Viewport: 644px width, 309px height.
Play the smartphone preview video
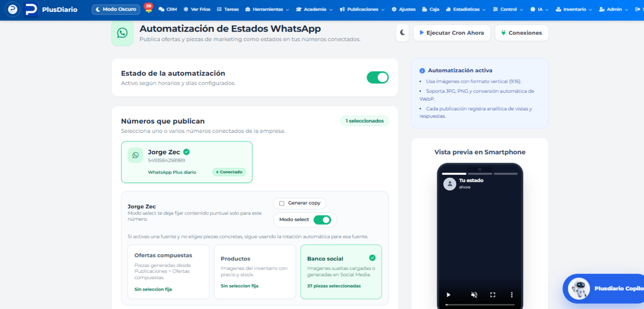point(448,295)
